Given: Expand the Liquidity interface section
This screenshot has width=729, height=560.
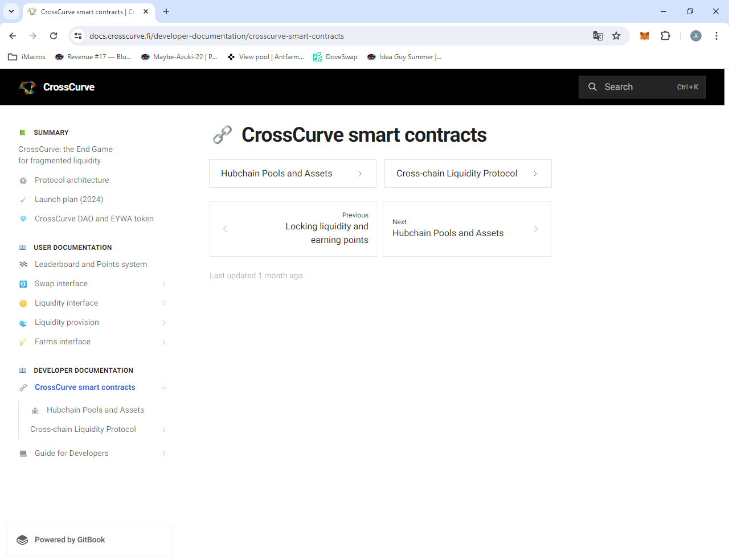Looking at the screenshot, I should [x=164, y=303].
